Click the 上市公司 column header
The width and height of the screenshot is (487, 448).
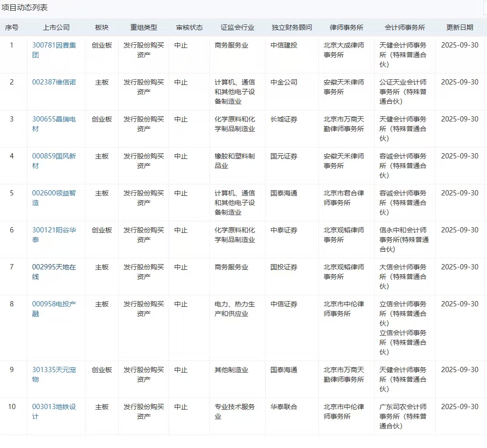coord(56,28)
